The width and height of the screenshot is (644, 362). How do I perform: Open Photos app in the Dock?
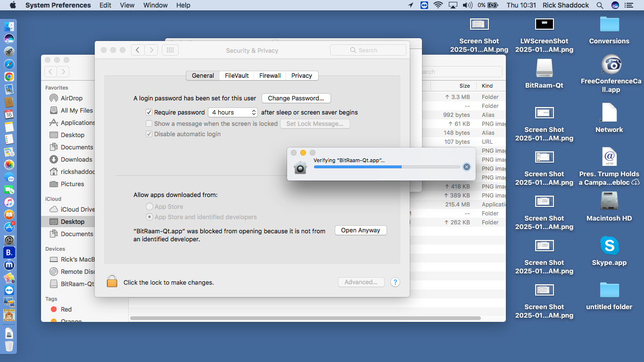coord(9,165)
